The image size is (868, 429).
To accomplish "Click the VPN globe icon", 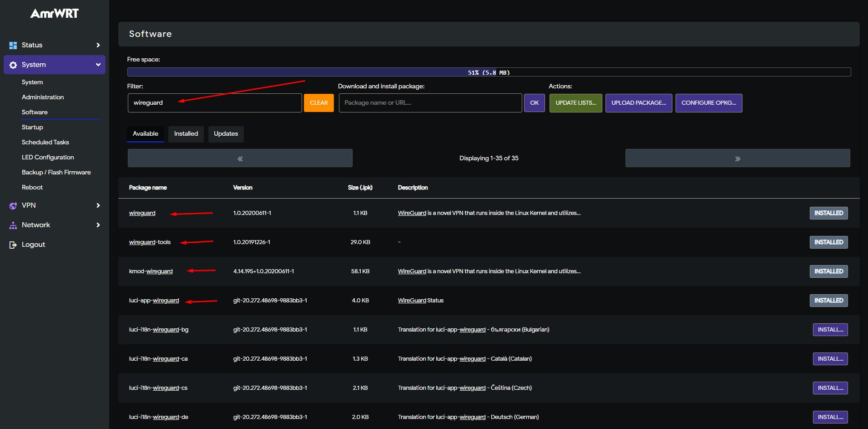I will [13, 205].
